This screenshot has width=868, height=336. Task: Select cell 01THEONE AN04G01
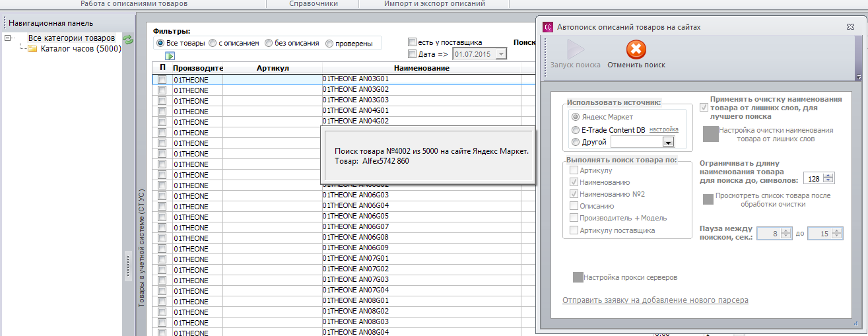pyautogui.click(x=421, y=110)
